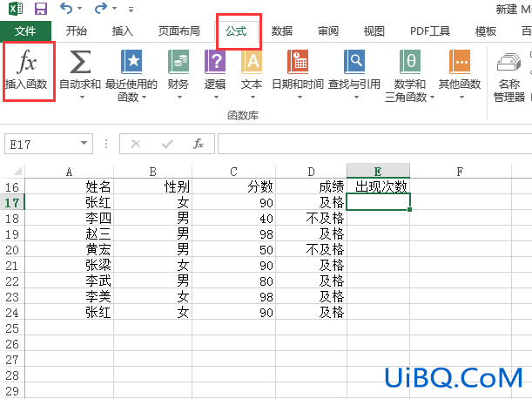Select row 25 header
This screenshot has width=532, height=399.
click(x=12, y=328)
